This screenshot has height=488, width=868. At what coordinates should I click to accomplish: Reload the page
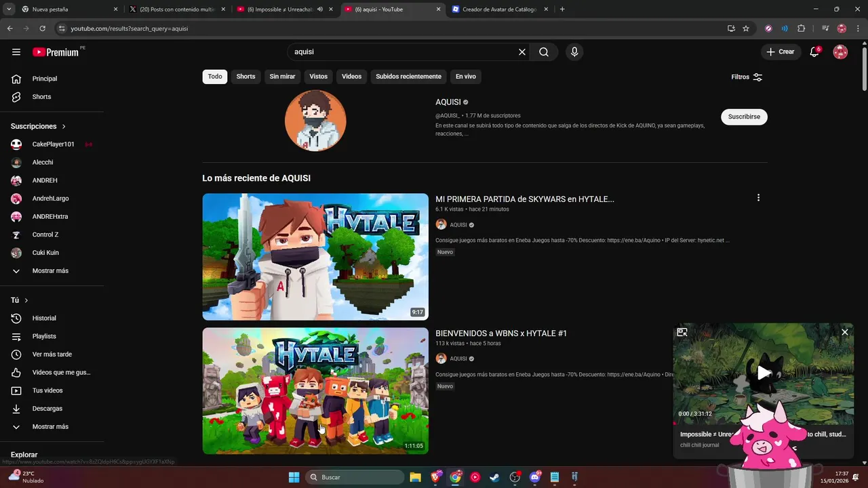pos(42,28)
